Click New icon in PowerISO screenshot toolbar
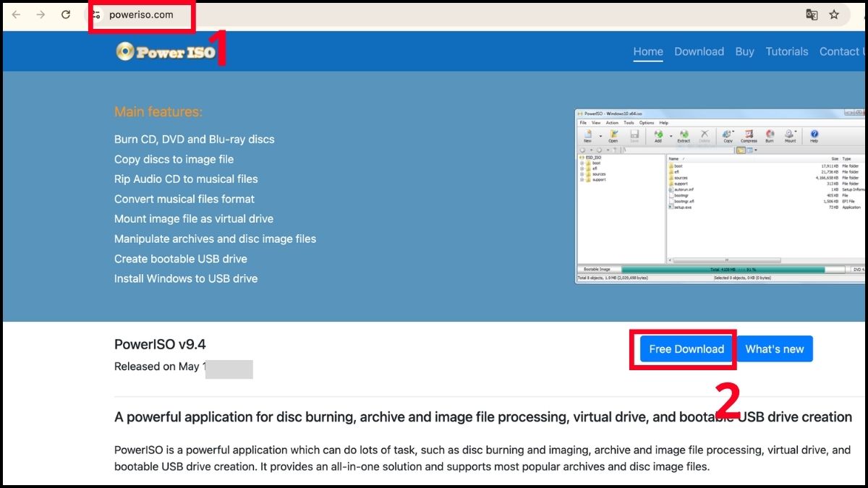This screenshot has width=868, height=488. (587, 136)
